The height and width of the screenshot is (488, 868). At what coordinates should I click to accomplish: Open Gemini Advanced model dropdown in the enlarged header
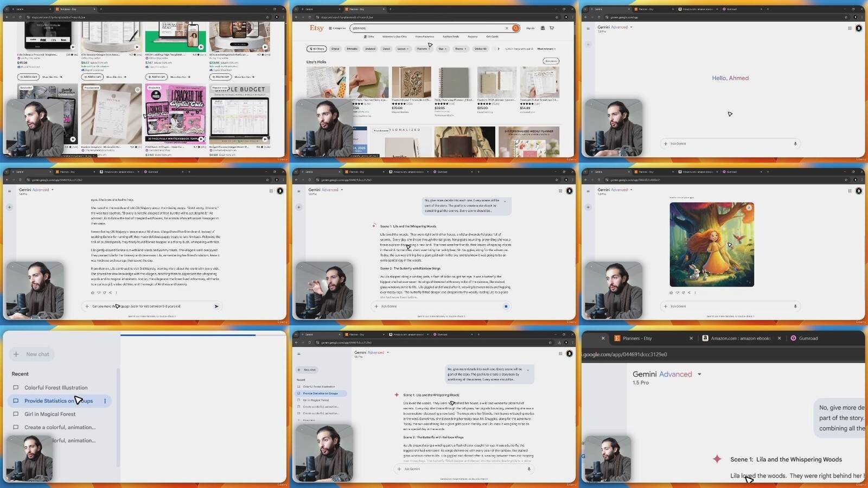click(x=699, y=374)
